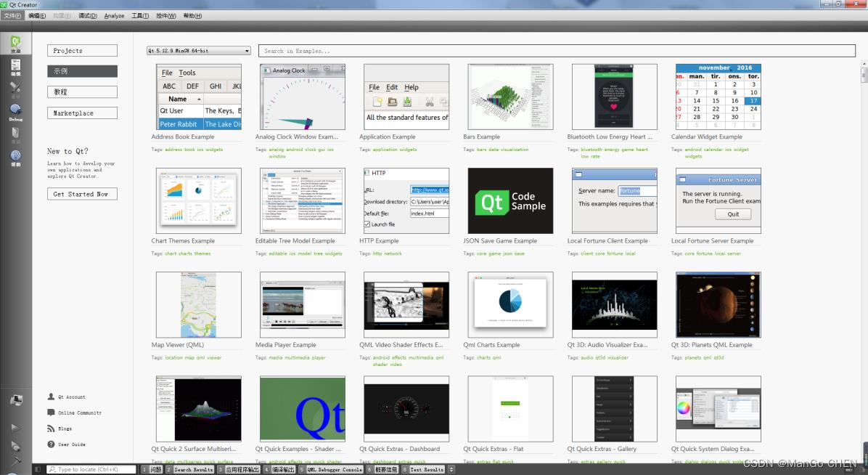The height and width of the screenshot is (475, 868).
Task: Show the 应用程序输出 output pane
Action: 239,469
